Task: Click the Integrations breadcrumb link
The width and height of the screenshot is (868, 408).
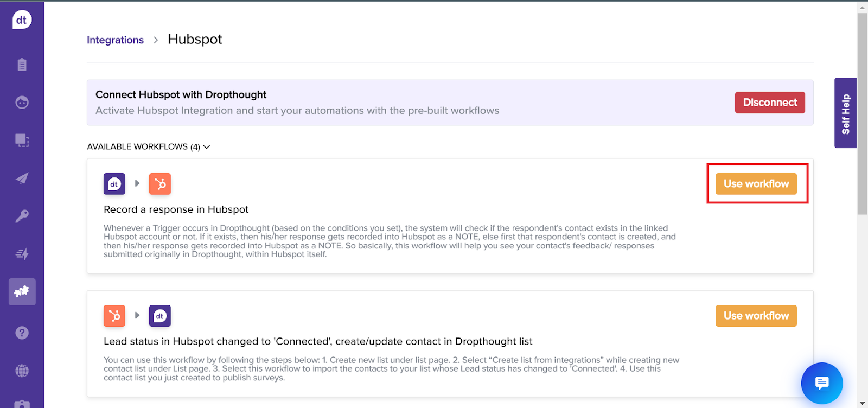Action: [x=115, y=40]
